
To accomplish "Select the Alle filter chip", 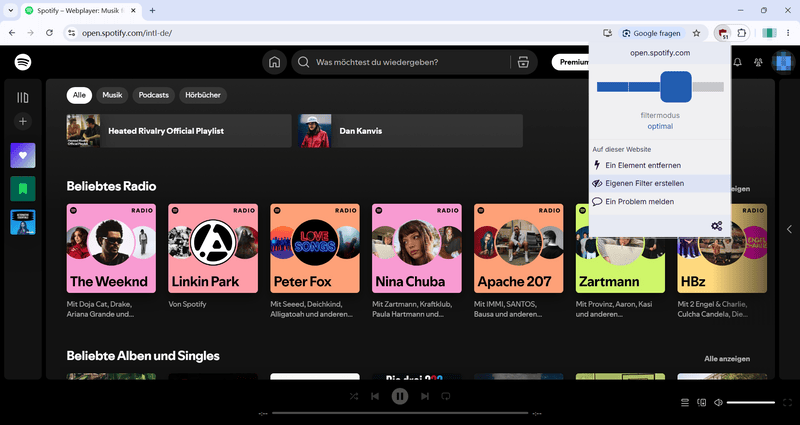I will [79, 95].
